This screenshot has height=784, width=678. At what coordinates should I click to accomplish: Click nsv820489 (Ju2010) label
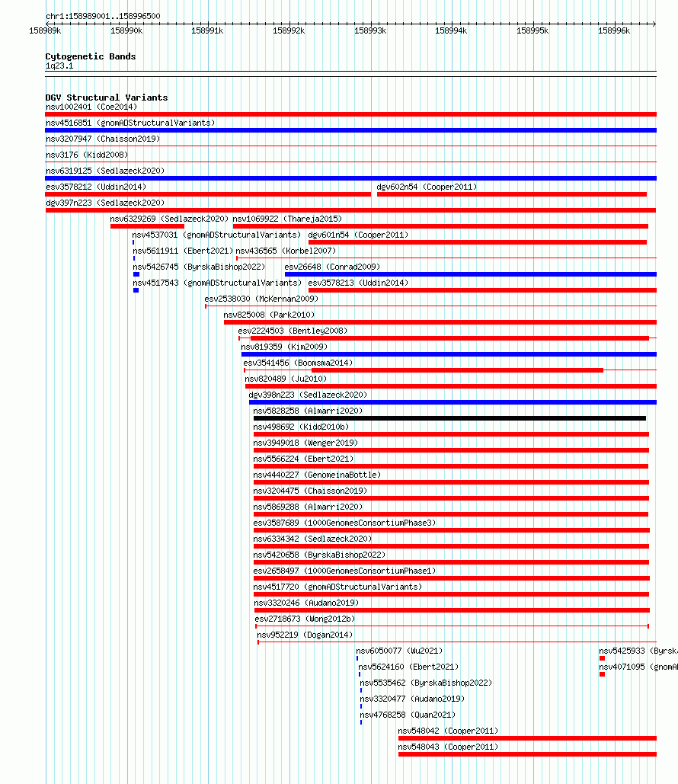pos(286,379)
